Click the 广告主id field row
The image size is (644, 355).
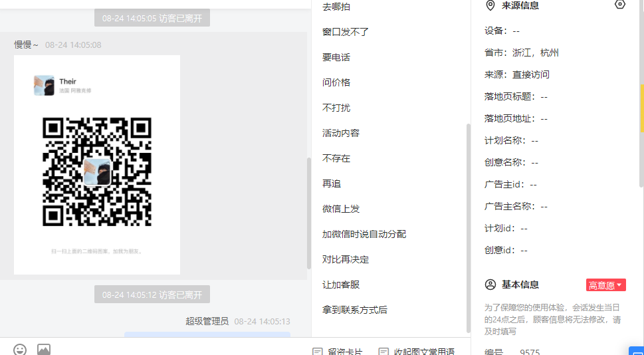point(510,185)
